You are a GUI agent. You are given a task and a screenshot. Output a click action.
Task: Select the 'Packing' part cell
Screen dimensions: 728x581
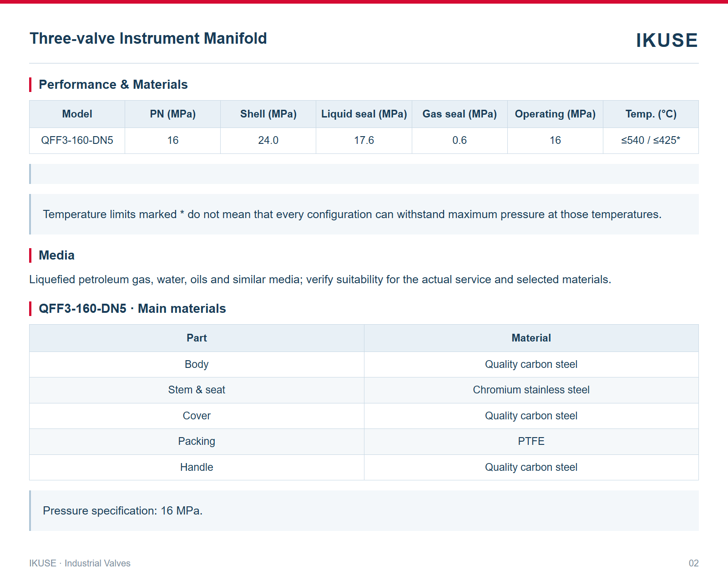197,442
